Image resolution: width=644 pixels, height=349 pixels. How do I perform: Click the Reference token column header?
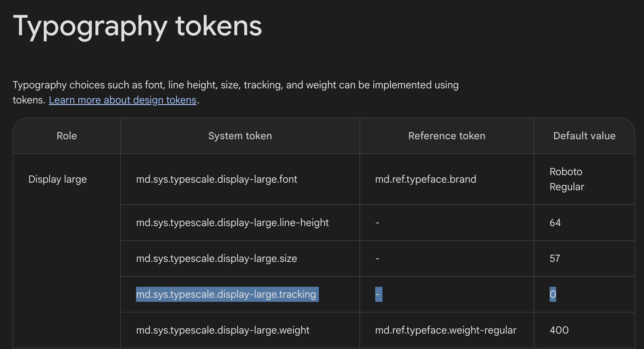click(x=446, y=136)
